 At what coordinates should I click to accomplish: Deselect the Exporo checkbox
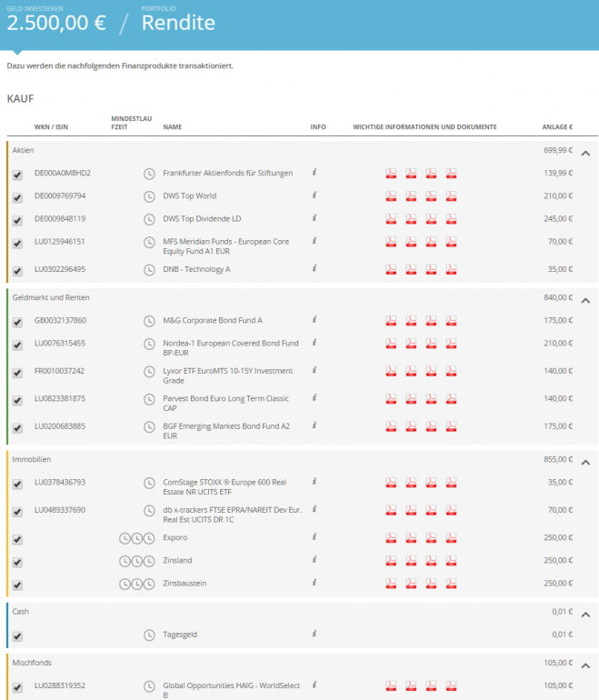pos(17,539)
